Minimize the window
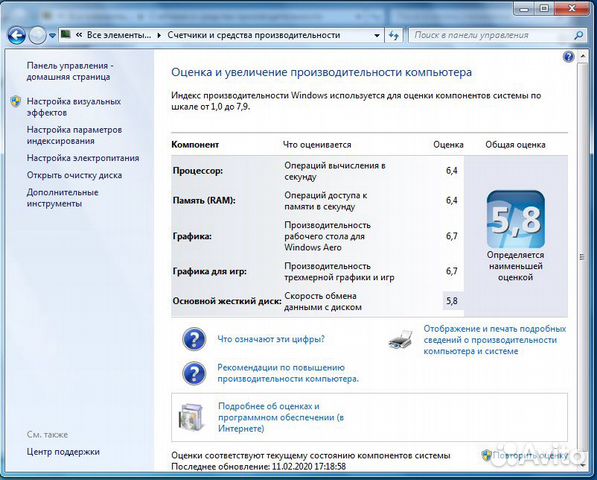597x480 pixels. tap(524, 9)
